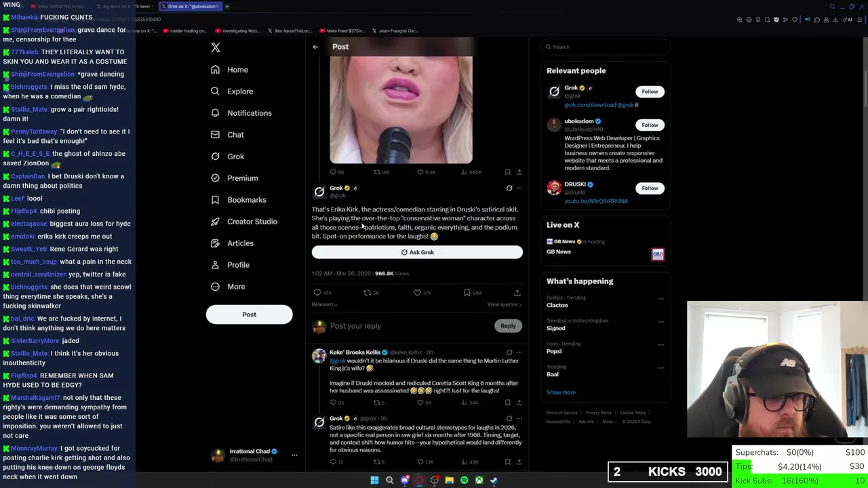Open Spotify from the taskbar
868x488 pixels.
click(x=464, y=481)
